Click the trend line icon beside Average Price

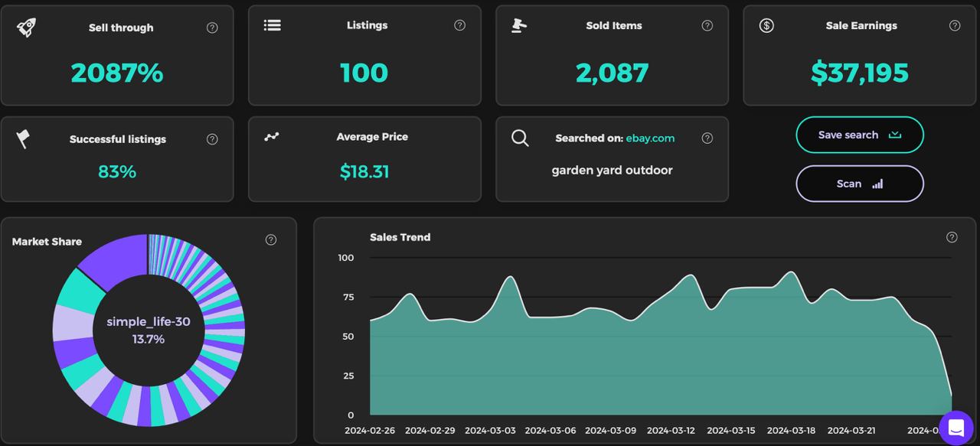click(272, 137)
